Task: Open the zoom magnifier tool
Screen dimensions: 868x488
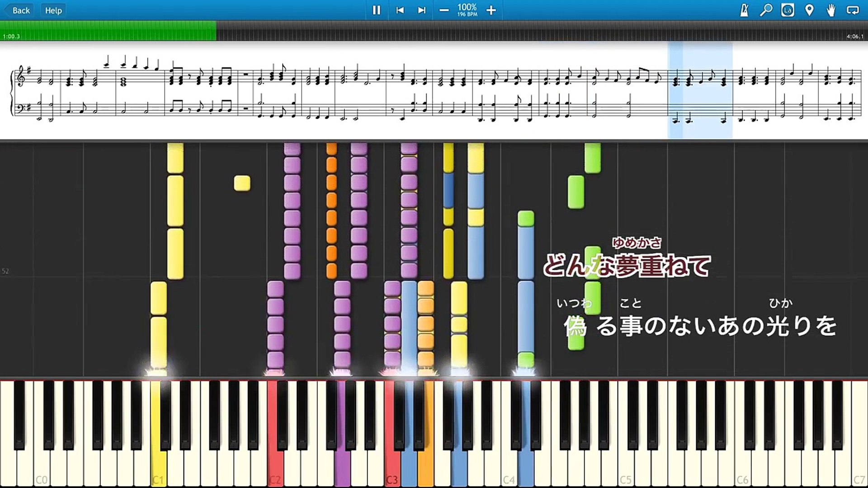Action: (x=766, y=10)
